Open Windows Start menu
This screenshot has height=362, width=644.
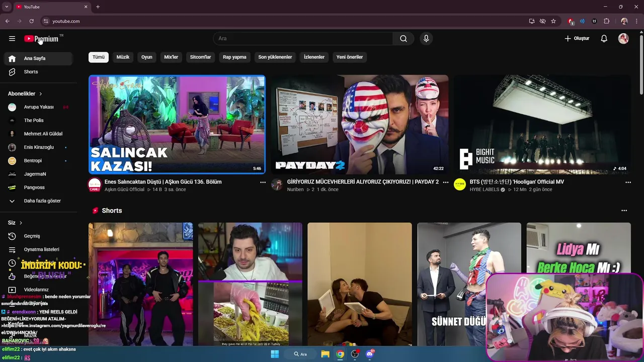pos(275,354)
